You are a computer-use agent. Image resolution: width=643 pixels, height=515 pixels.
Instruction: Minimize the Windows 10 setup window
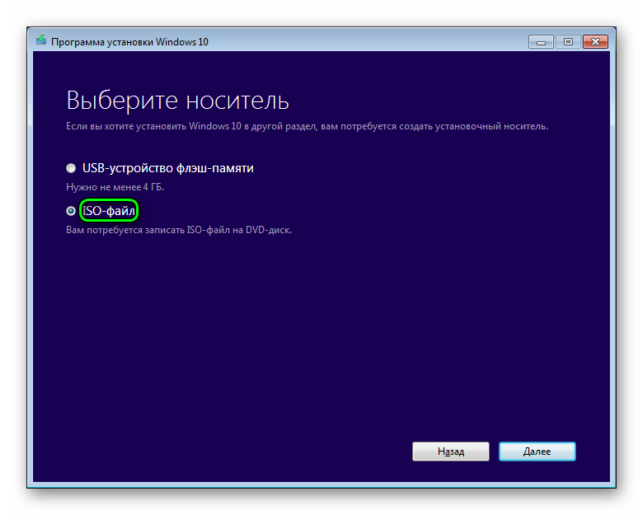(x=541, y=42)
